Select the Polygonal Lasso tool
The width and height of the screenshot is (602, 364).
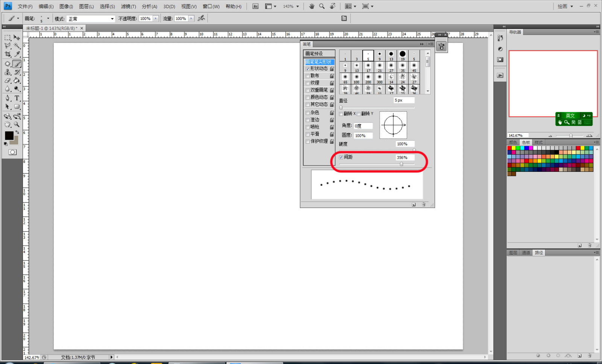(x=8, y=46)
